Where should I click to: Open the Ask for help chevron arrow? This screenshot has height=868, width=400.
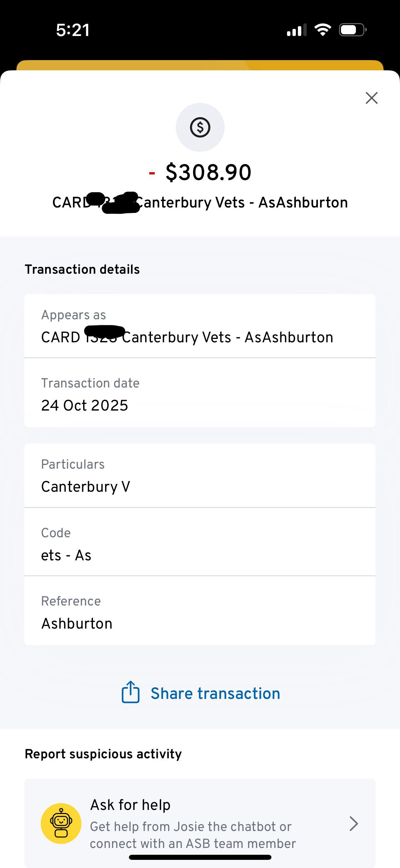tap(354, 824)
